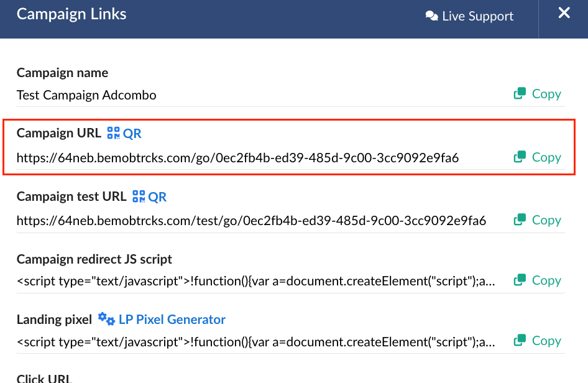The height and width of the screenshot is (383, 588).
Task: Click the redirect JS script code text
Action: pyautogui.click(x=256, y=281)
